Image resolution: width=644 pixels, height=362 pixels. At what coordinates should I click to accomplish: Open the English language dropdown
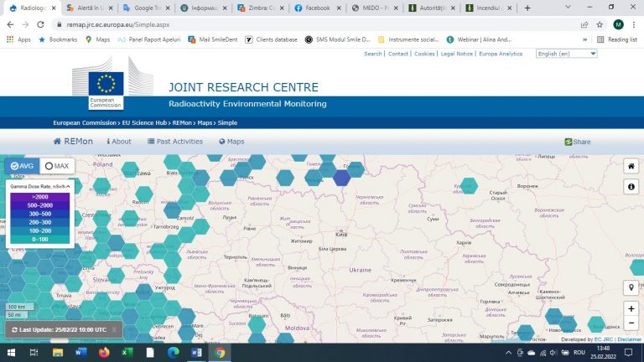(566, 54)
